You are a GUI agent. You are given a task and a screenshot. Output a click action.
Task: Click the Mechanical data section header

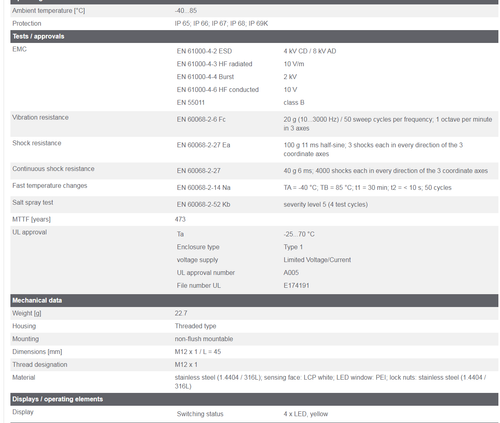[254, 300]
